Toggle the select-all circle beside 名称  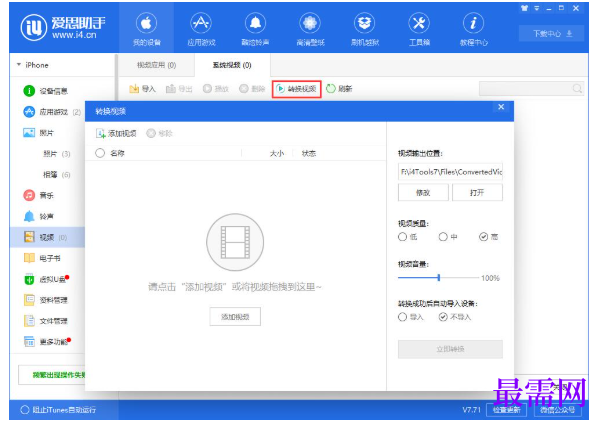(100, 153)
